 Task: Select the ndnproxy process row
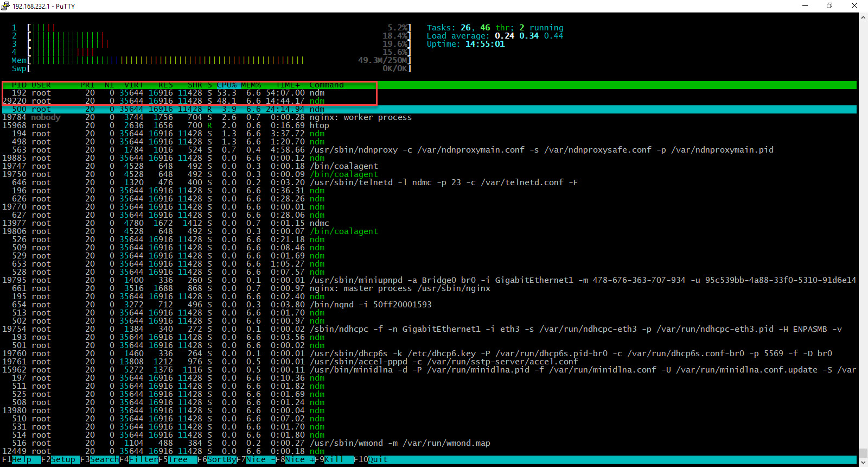pos(429,150)
